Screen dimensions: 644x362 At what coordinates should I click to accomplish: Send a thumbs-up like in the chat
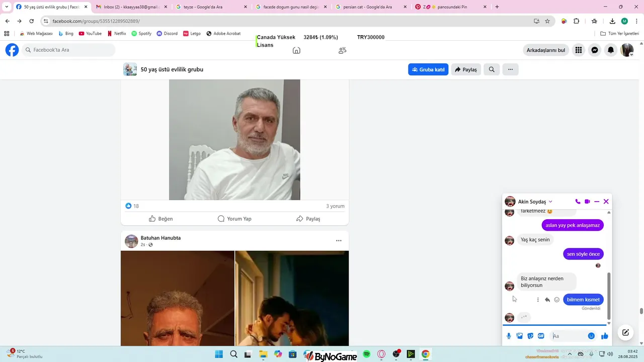pos(605,336)
